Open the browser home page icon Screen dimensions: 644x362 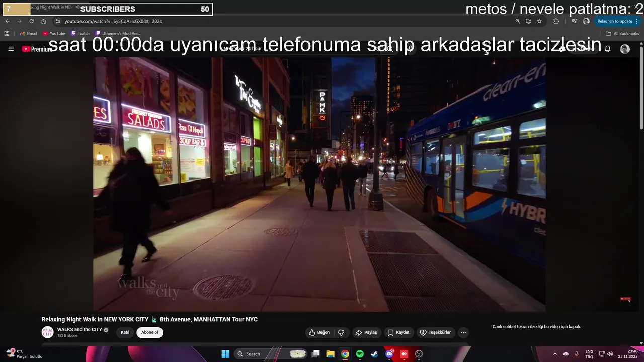click(43, 21)
